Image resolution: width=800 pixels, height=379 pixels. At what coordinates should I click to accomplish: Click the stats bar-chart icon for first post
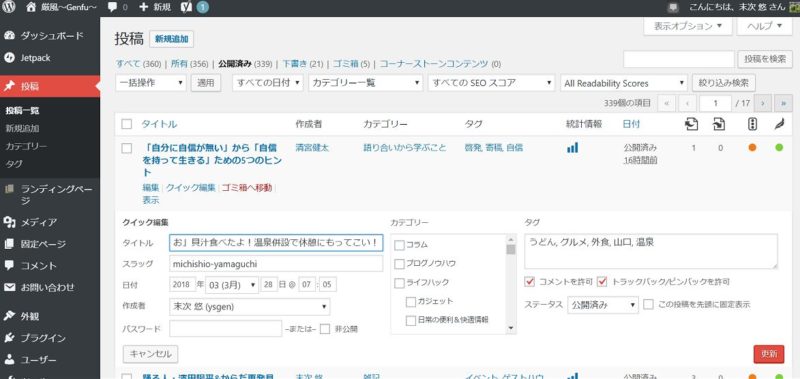572,148
